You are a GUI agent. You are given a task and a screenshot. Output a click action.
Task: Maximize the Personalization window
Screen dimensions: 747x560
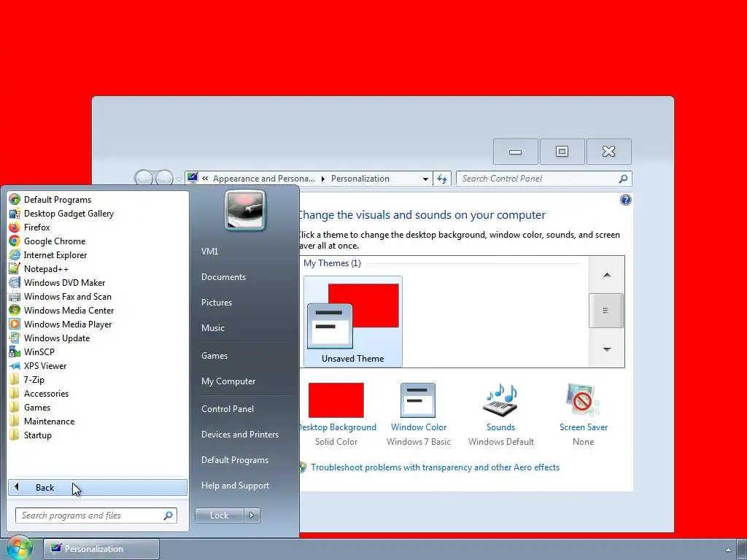pyautogui.click(x=562, y=152)
